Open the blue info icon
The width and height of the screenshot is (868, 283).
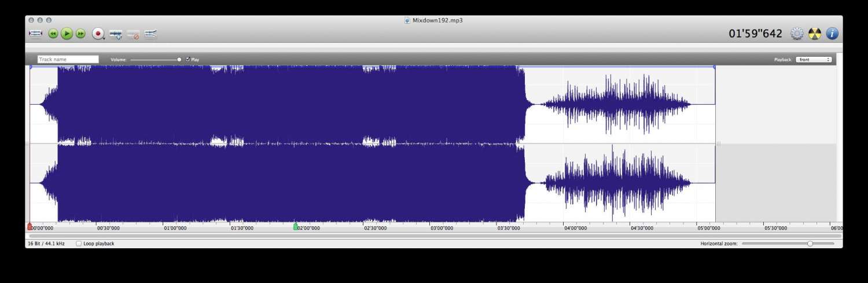832,34
